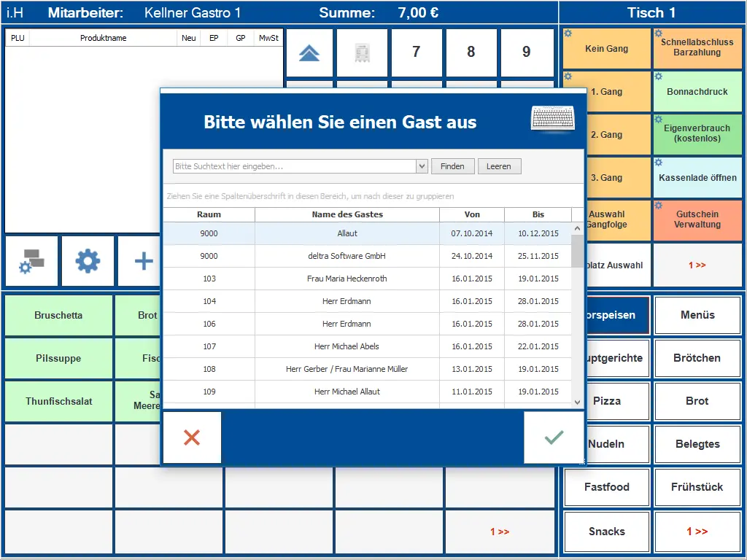Click the keyboard icon in the dialog header
This screenshot has width=747, height=560.
pyautogui.click(x=552, y=119)
